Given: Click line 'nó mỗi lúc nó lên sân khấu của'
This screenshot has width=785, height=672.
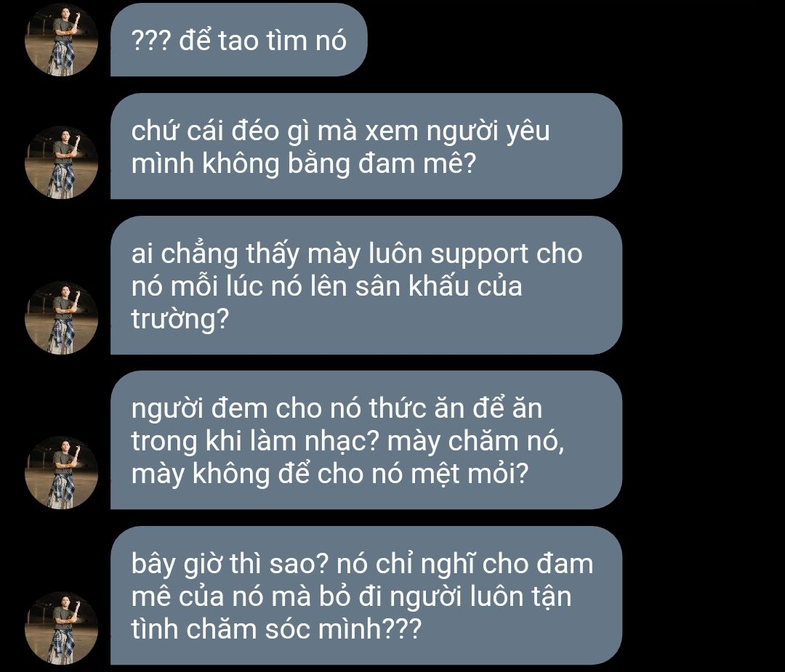Looking at the screenshot, I should (x=326, y=287).
